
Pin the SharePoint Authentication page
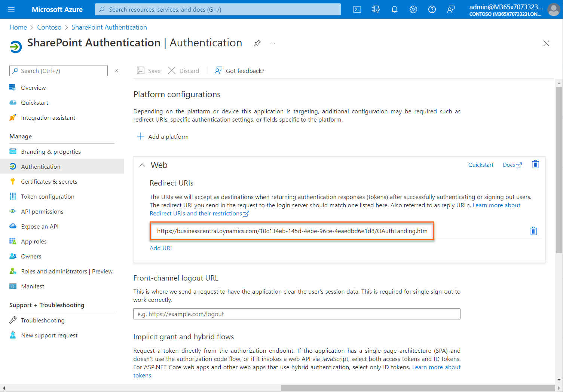(257, 43)
